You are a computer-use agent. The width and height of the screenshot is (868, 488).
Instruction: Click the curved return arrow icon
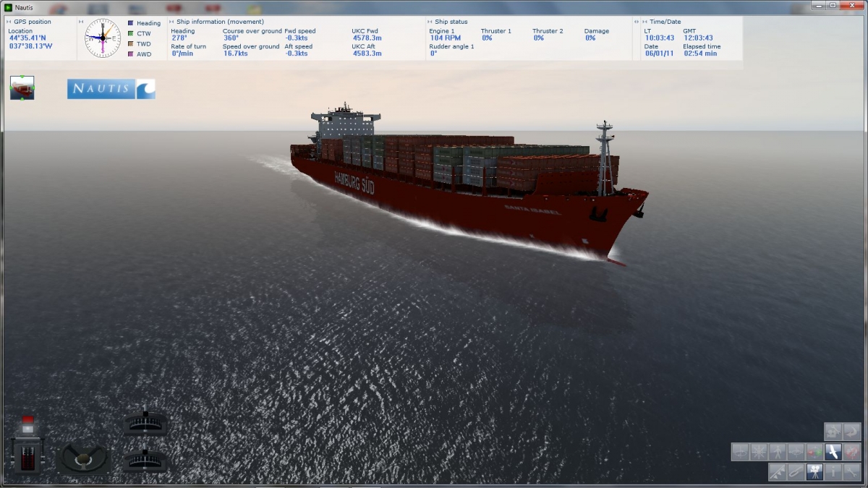[x=852, y=432]
